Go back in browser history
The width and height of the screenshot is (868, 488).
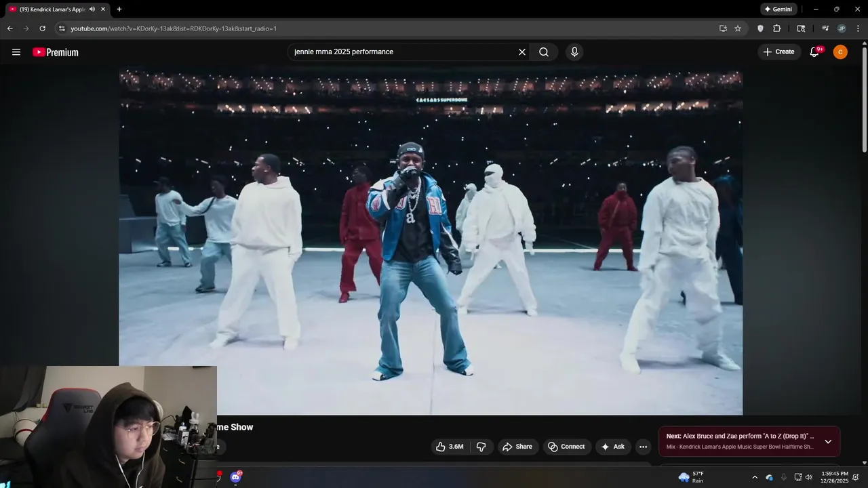(9, 28)
